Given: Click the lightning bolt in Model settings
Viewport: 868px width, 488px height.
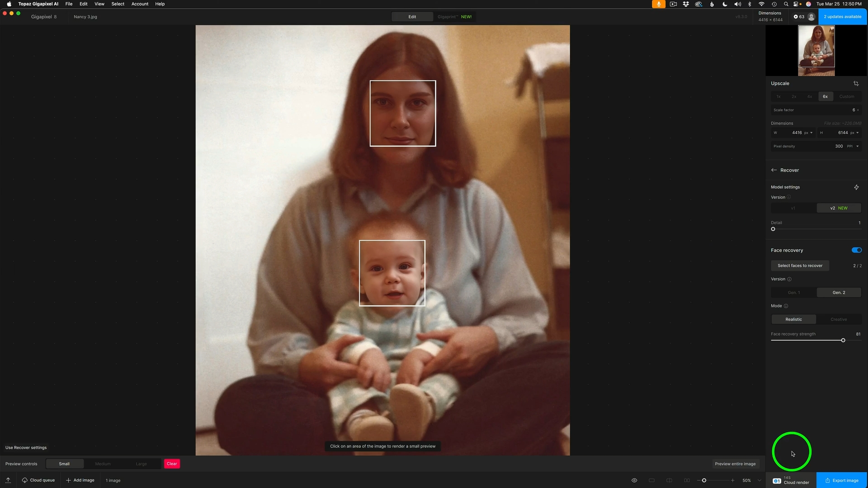Looking at the screenshot, I should point(856,187).
